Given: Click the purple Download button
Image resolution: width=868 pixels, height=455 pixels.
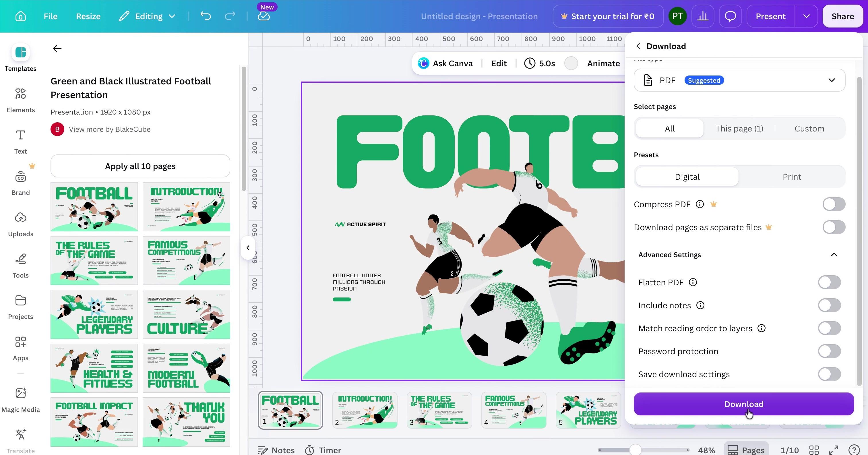Looking at the screenshot, I should pyautogui.click(x=744, y=404).
